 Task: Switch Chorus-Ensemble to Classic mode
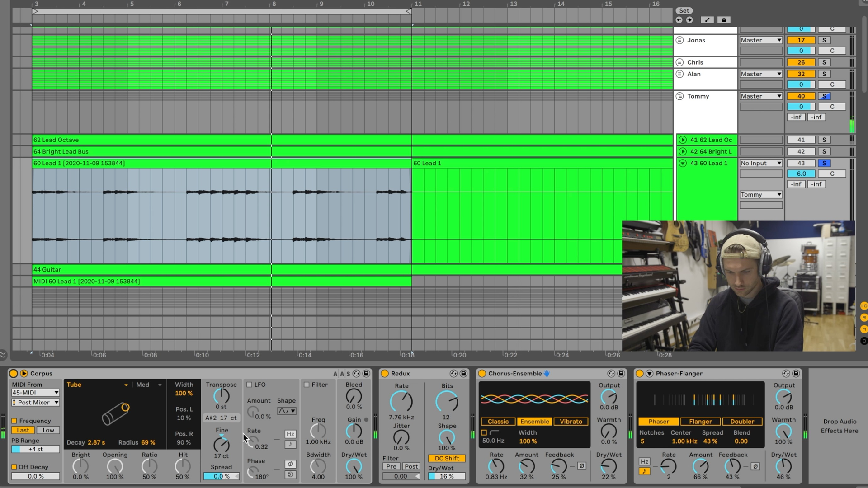(x=498, y=422)
